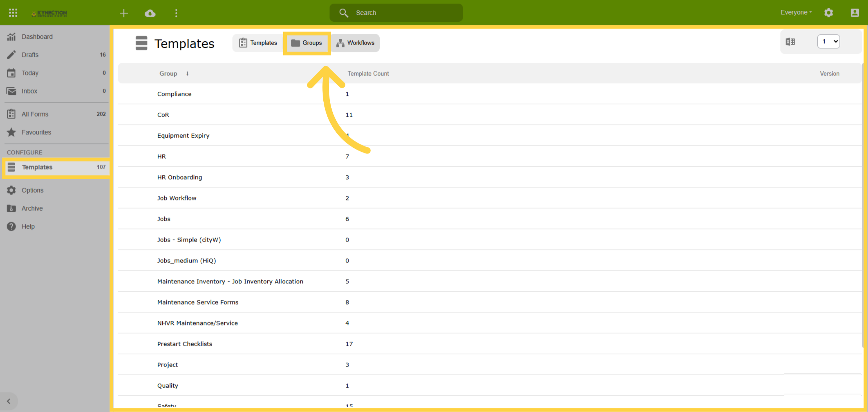The width and height of the screenshot is (868, 412).
Task: Click the cloud download icon
Action: point(150,13)
